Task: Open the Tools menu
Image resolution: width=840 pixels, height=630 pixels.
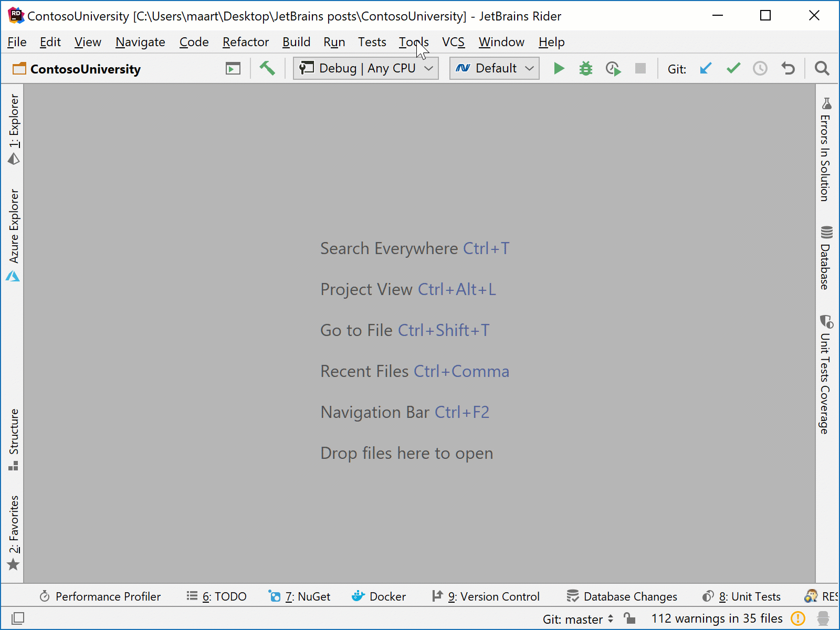Action: click(413, 42)
